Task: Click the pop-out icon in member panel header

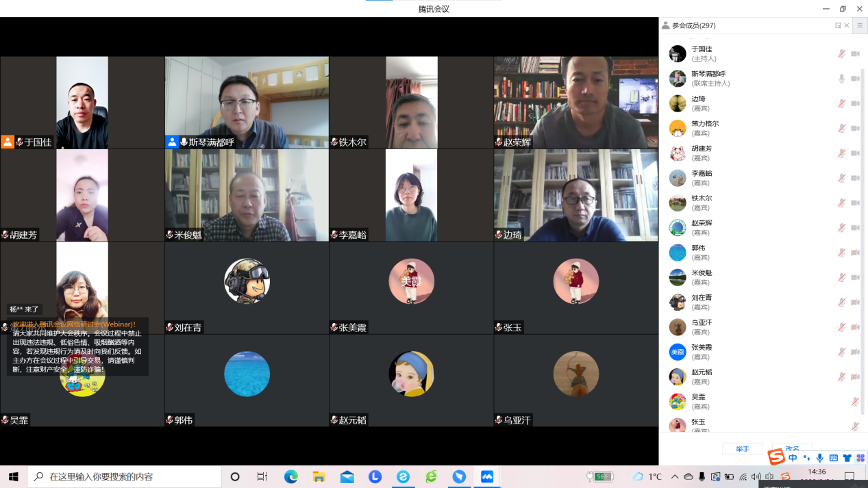Action: point(838,25)
